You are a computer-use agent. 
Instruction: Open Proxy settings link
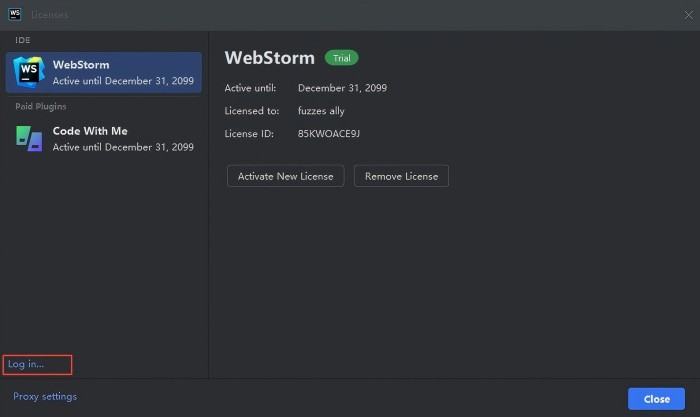45,396
